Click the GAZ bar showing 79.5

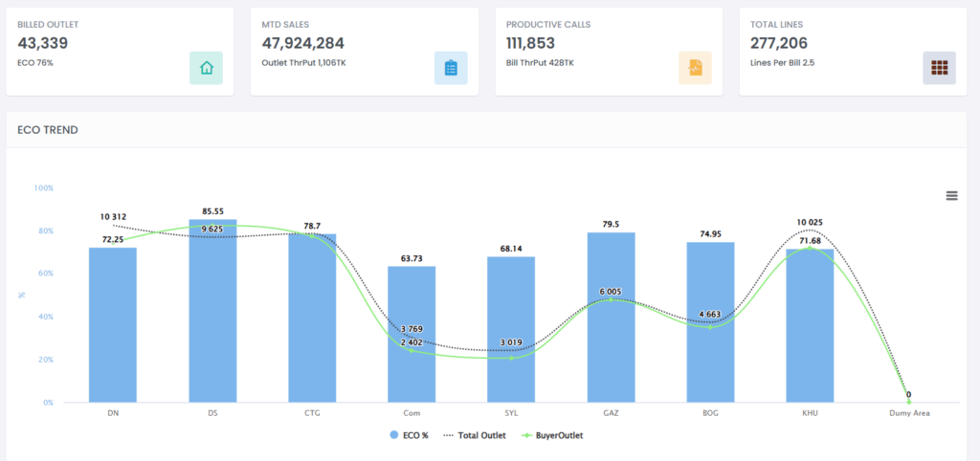click(x=611, y=318)
